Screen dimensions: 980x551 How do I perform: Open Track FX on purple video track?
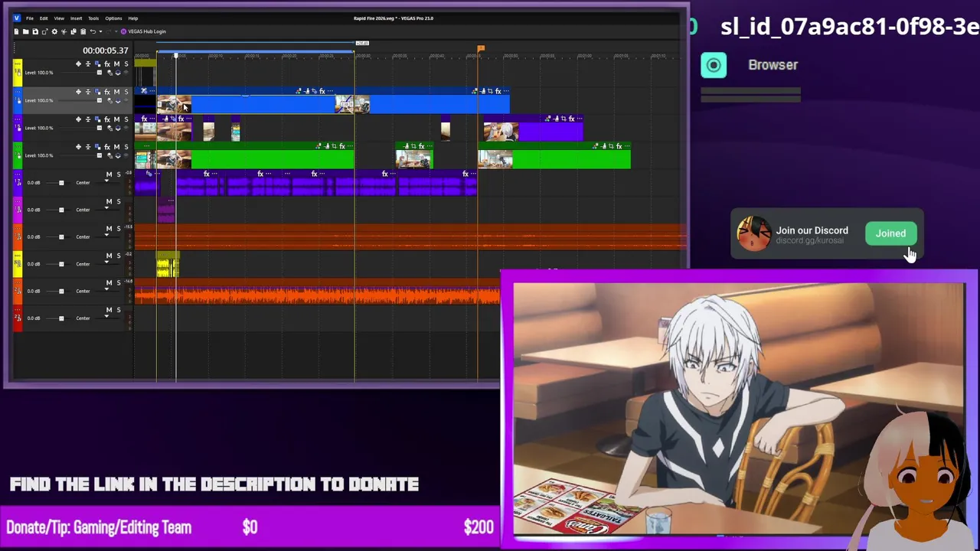pos(107,119)
